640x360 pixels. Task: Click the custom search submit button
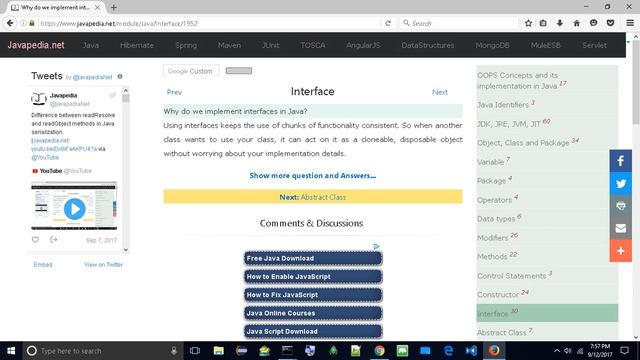239,71
